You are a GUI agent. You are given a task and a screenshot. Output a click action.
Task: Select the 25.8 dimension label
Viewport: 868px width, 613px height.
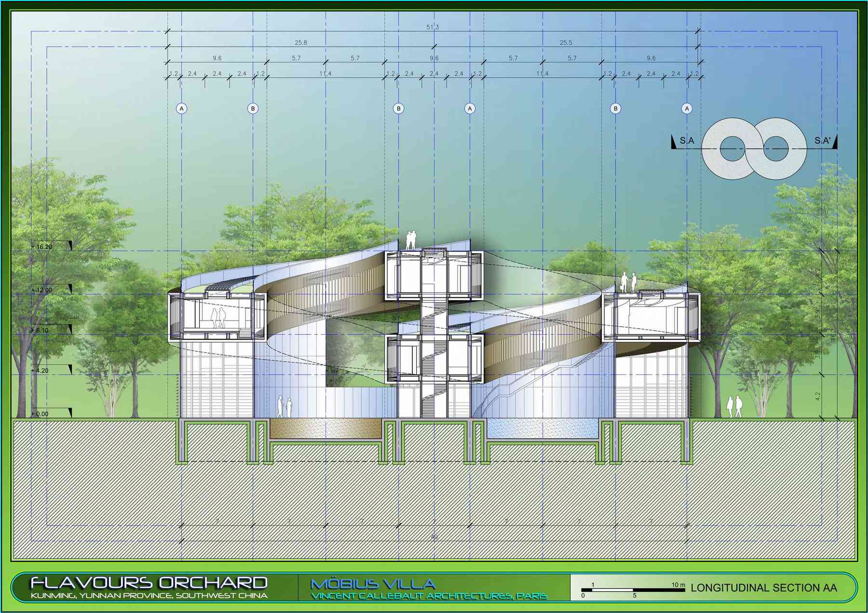point(301,42)
